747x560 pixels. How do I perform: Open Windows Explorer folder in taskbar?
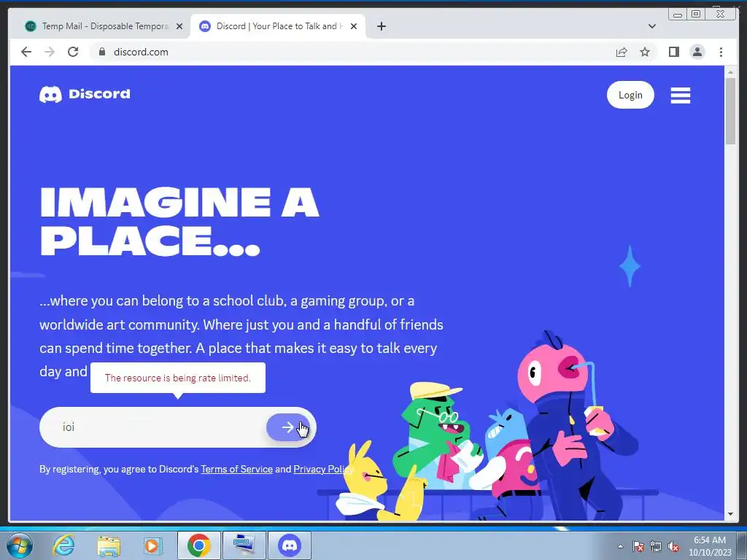click(109, 545)
